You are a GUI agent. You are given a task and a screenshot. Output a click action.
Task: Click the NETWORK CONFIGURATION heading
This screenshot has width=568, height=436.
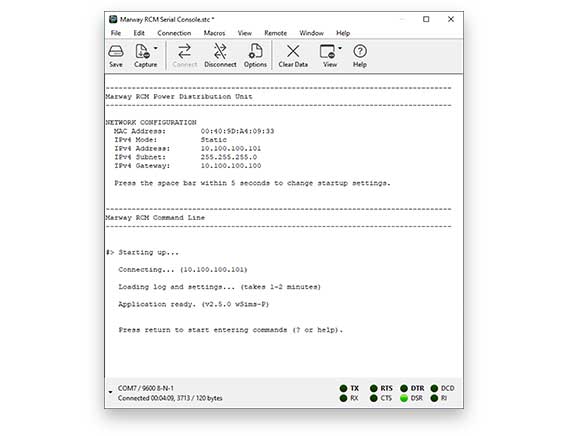tap(151, 122)
